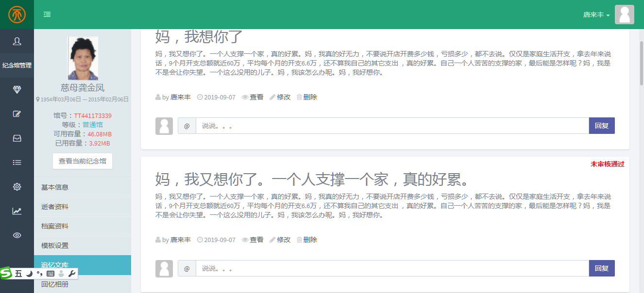644x293 pixels.
Task: Open 逝者资料 menu item
Action: coord(55,207)
